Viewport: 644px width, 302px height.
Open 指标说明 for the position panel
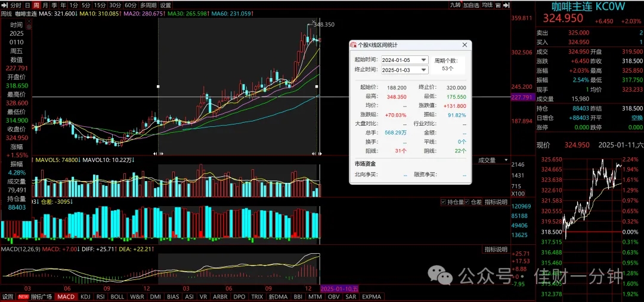click(496, 202)
